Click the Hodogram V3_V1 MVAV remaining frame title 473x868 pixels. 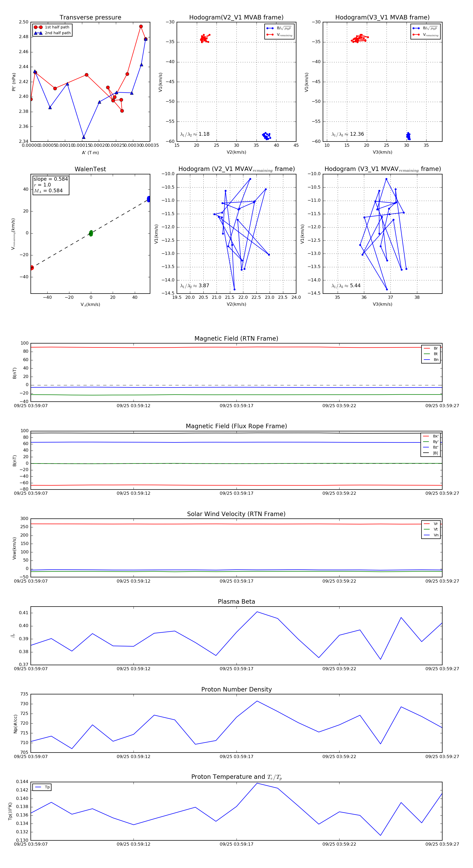pyautogui.click(x=382, y=169)
